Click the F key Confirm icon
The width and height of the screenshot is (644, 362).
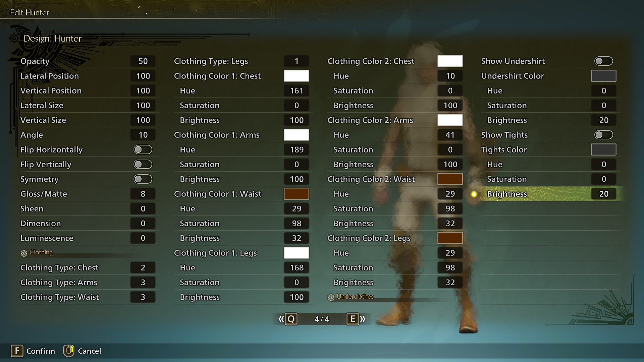pyautogui.click(x=17, y=351)
